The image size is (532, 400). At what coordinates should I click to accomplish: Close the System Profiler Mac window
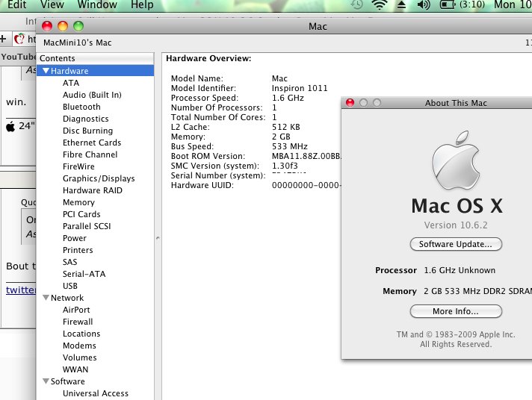coord(47,26)
